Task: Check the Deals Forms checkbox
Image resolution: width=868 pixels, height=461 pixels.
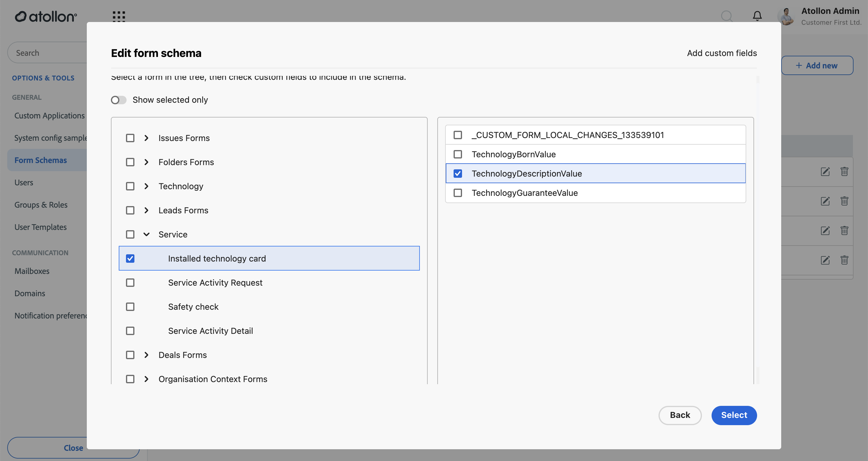Action: 130,355
